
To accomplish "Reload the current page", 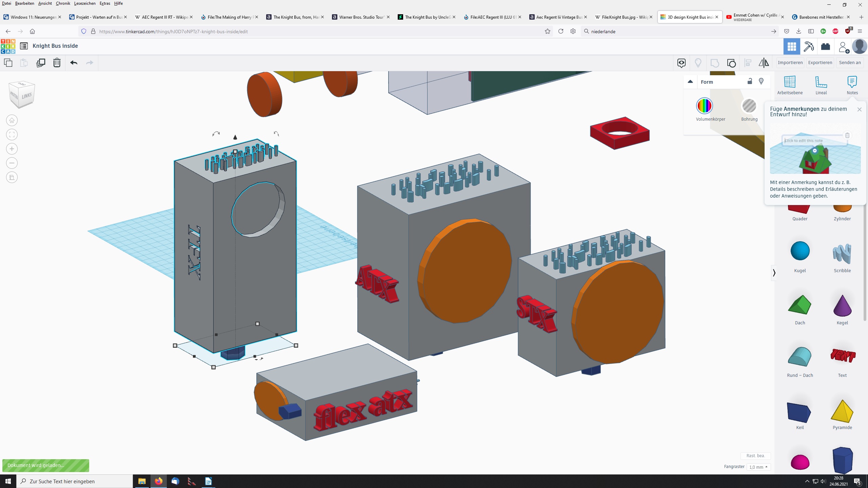I will (x=561, y=32).
